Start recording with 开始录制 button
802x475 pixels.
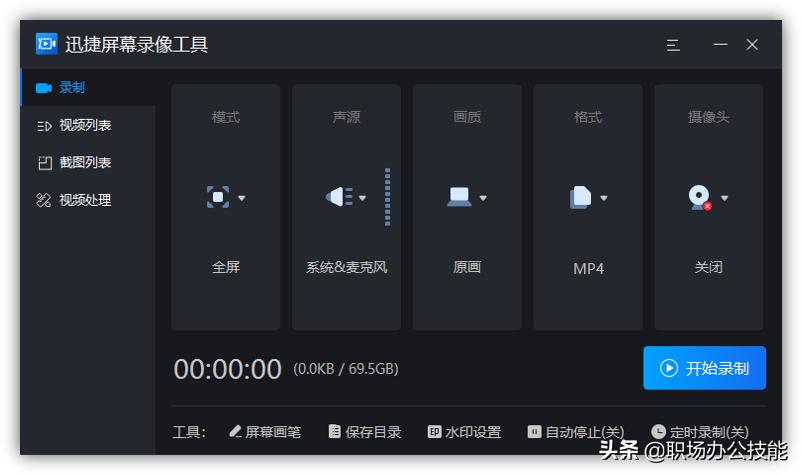click(704, 368)
